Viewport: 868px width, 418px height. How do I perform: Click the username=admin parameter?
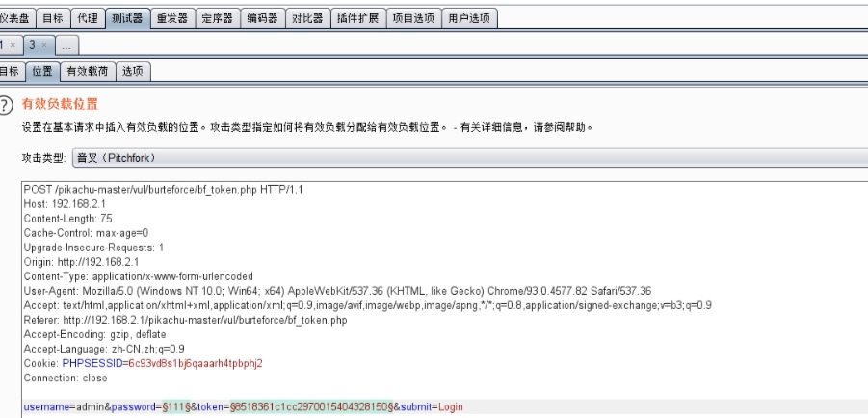(x=64, y=407)
